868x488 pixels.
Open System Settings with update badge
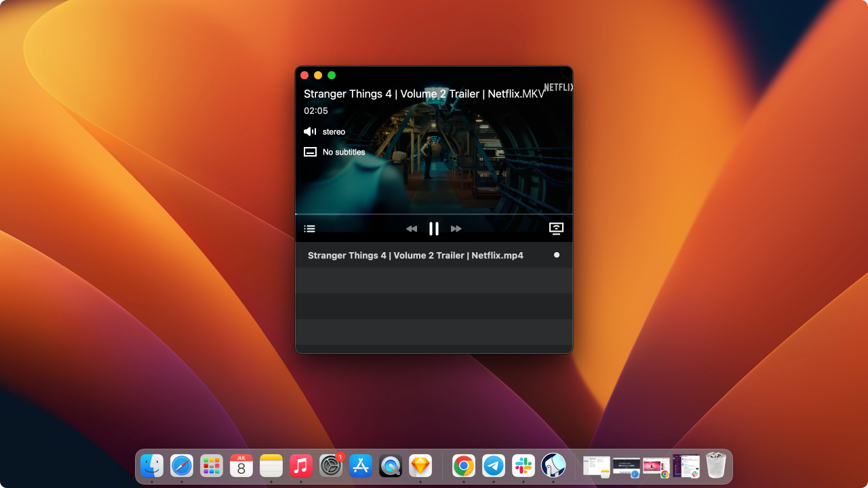click(x=331, y=466)
